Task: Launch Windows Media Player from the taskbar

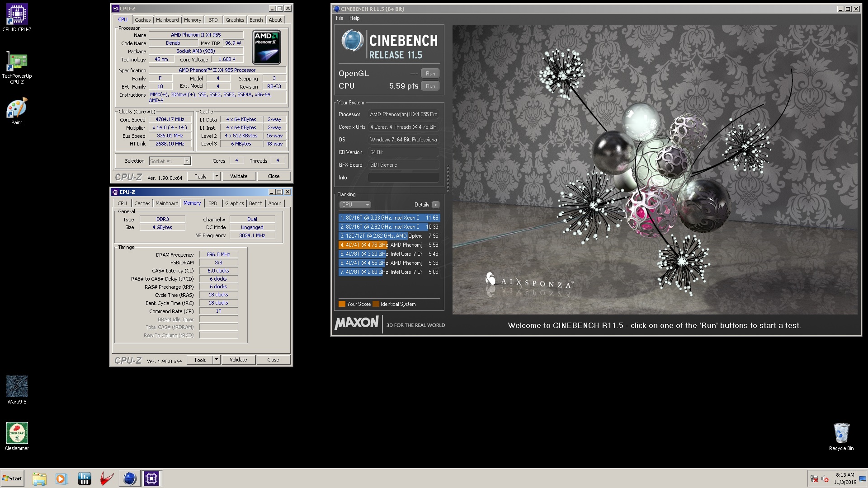Action: click(61, 479)
